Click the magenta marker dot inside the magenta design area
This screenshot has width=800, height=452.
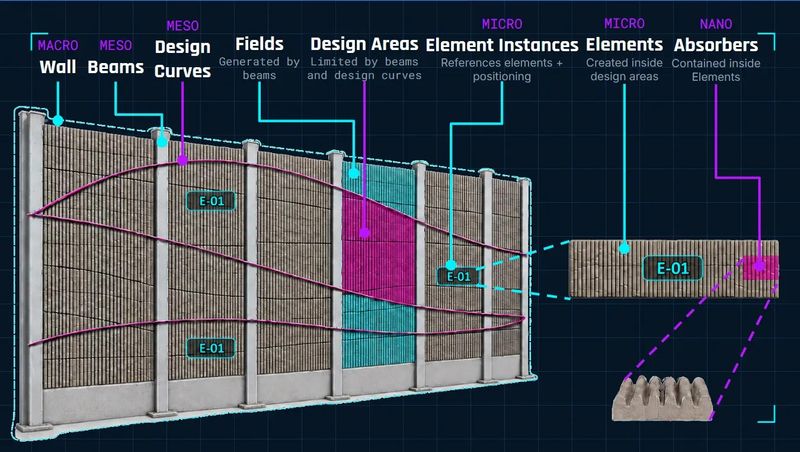coord(364,233)
